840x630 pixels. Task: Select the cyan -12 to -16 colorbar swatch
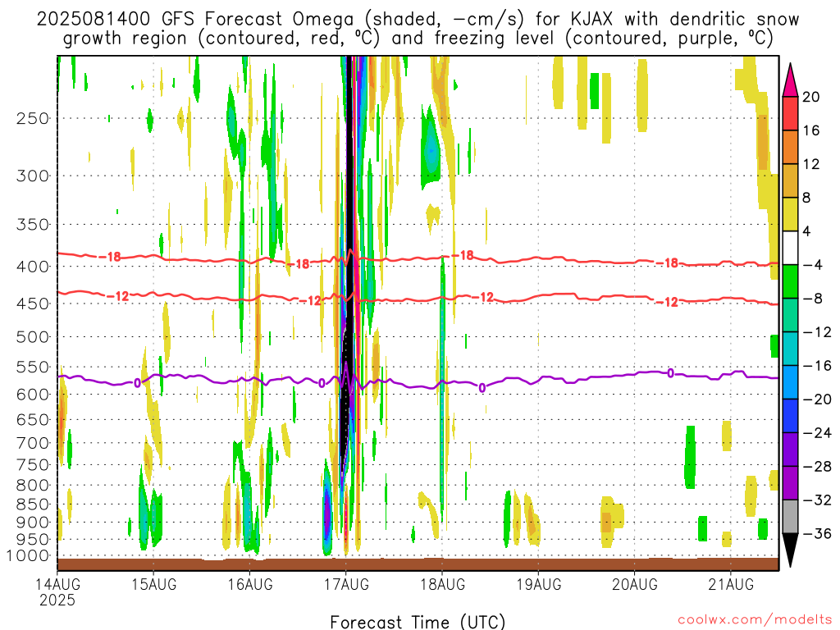click(790, 349)
